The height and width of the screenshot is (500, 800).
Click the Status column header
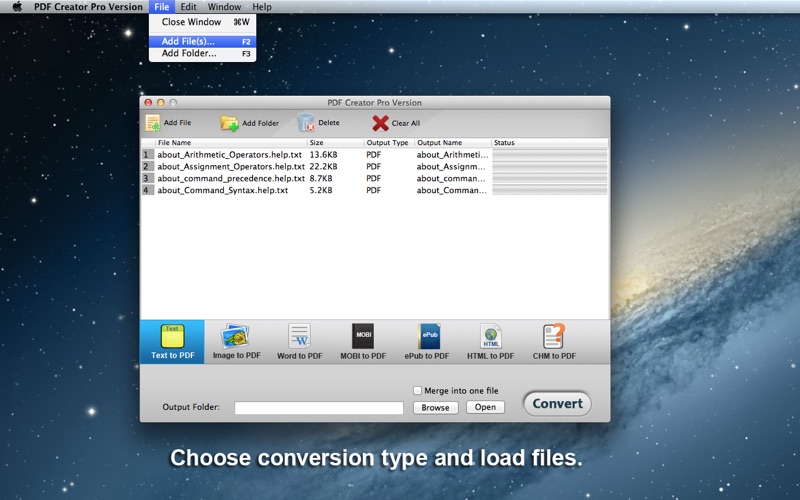click(550, 143)
